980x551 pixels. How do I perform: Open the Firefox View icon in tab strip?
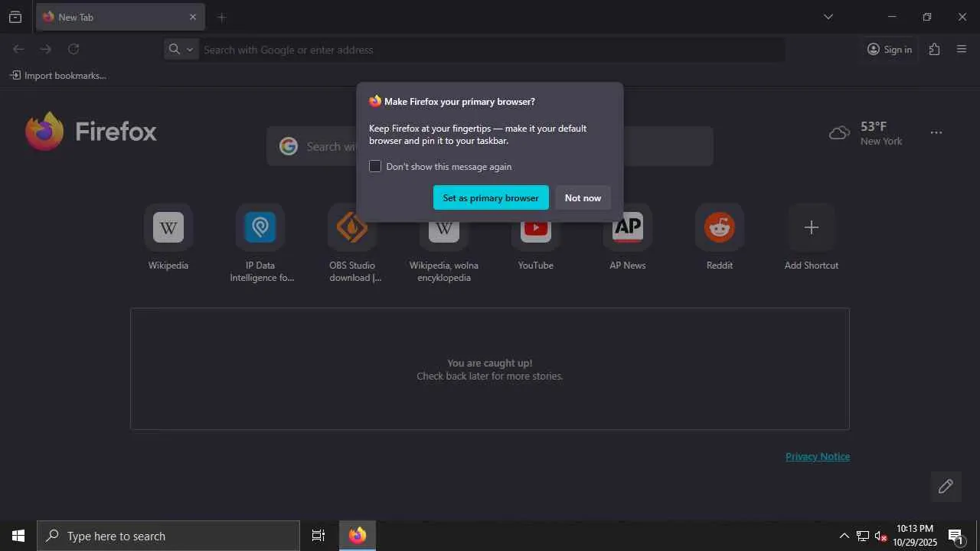pos(15,17)
